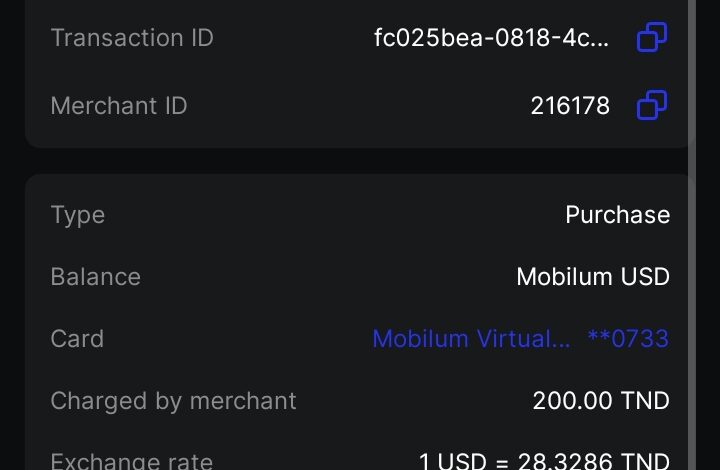The width and height of the screenshot is (720, 470).
Task: Click the 1 USD exchange rate value
Action: coord(544,461)
